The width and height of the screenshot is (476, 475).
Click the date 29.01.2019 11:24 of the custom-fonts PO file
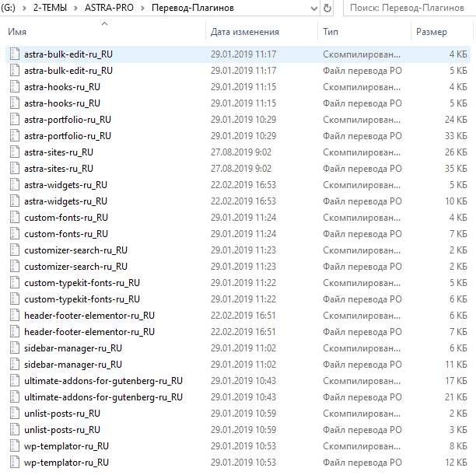coord(243,234)
